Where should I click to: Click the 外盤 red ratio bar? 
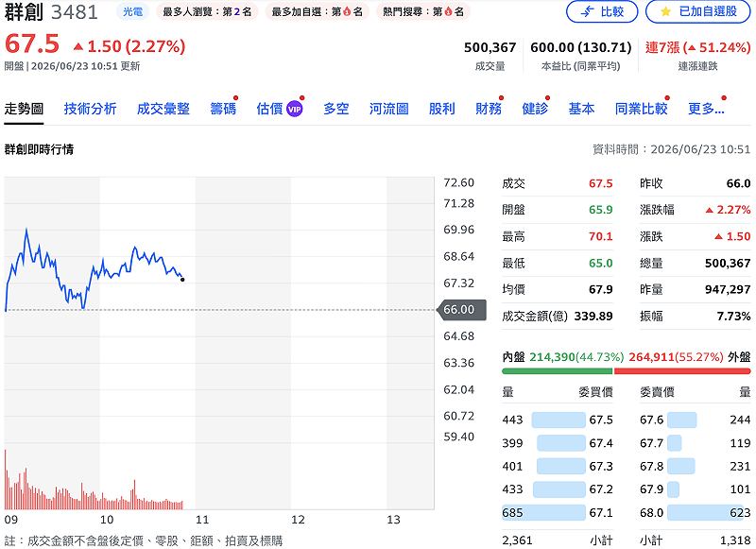pyautogui.click(x=682, y=371)
